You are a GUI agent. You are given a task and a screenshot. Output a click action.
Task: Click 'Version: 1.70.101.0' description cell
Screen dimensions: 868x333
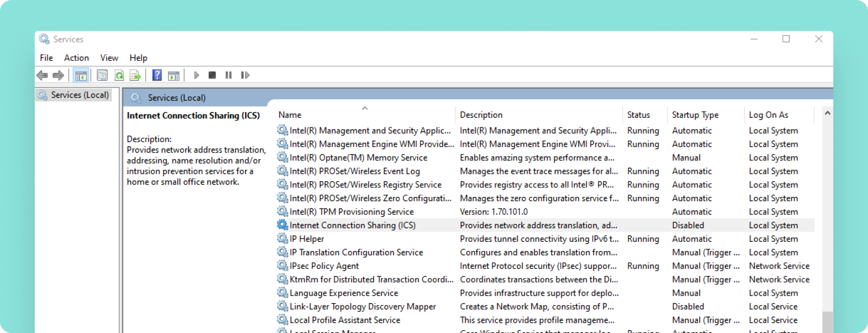pyautogui.click(x=494, y=212)
